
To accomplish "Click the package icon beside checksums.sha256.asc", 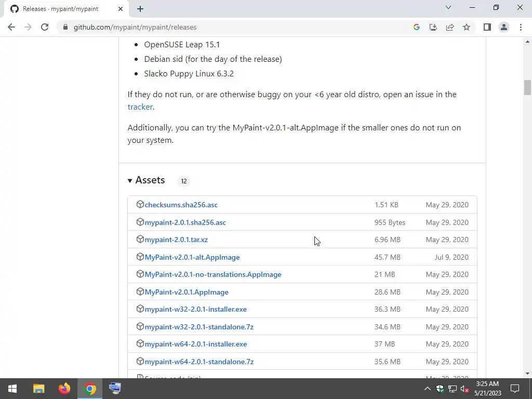I will tap(140, 204).
